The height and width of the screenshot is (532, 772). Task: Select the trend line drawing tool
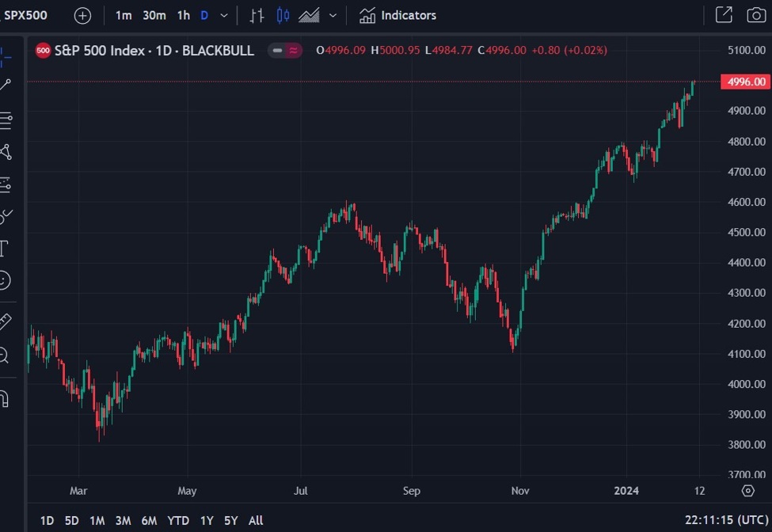click(x=6, y=85)
